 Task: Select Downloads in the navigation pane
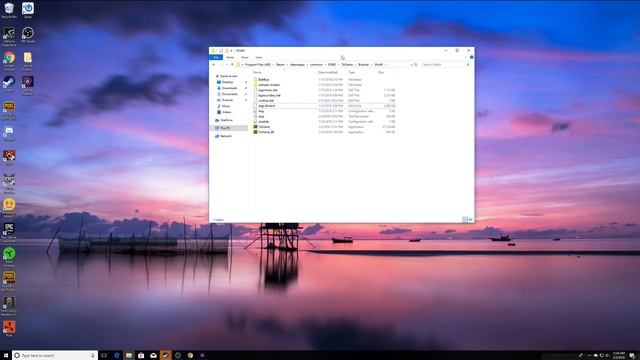coord(229,88)
